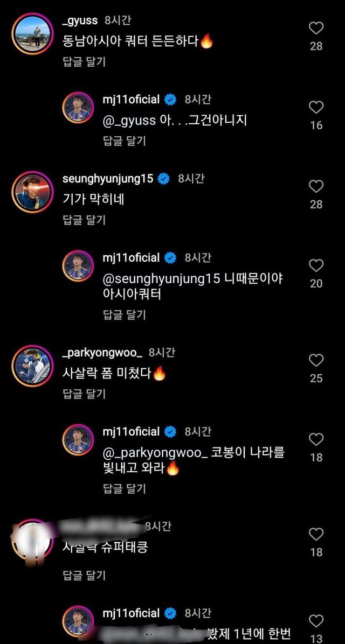Open the _gyuss username link

click(80, 20)
